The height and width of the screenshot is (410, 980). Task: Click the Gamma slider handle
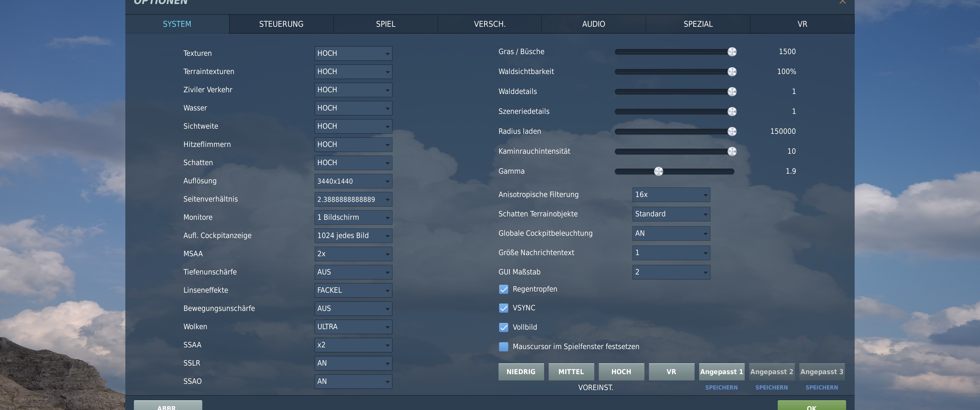pyautogui.click(x=659, y=171)
